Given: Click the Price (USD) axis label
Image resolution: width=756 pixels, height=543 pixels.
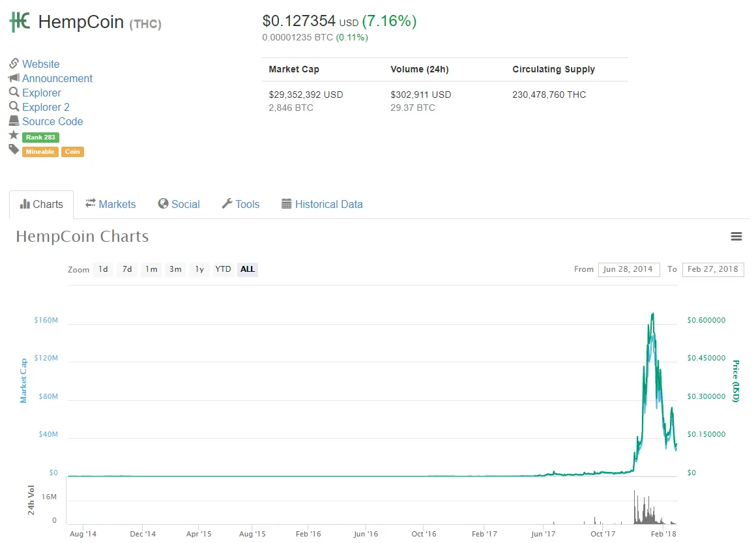Looking at the screenshot, I should tap(736, 381).
